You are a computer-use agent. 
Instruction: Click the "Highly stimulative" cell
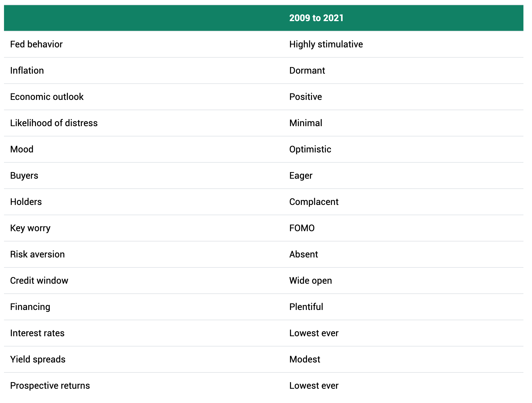pos(326,44)
